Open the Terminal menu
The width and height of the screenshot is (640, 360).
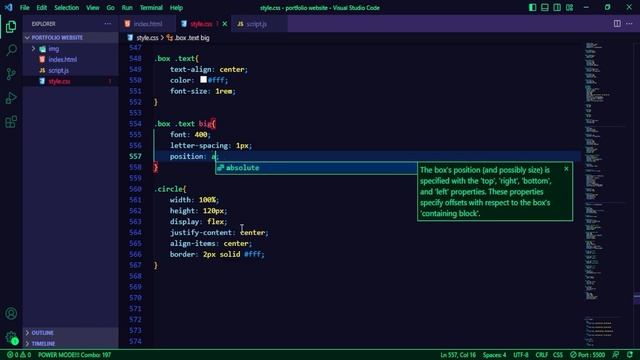(x=151, y=7)
